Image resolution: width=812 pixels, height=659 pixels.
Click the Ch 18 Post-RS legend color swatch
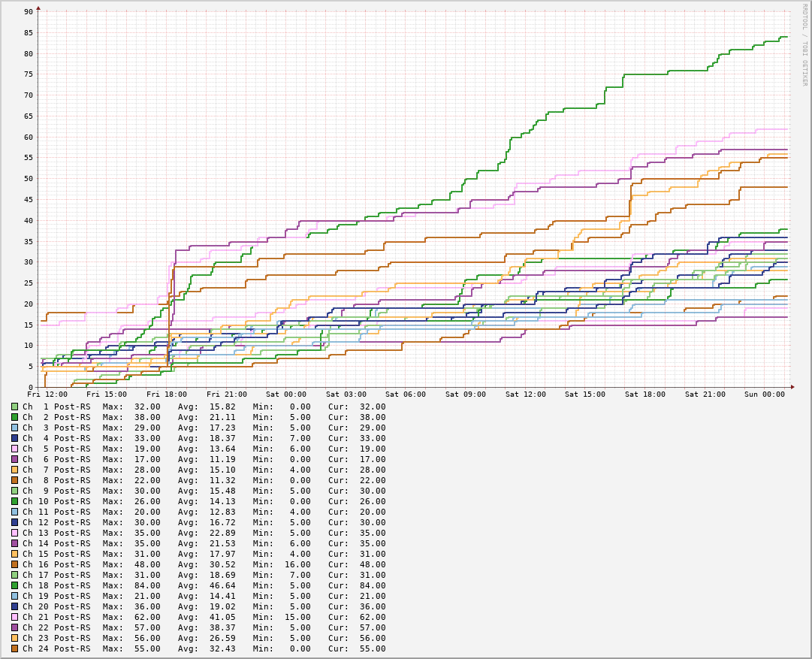pos(14,585)
